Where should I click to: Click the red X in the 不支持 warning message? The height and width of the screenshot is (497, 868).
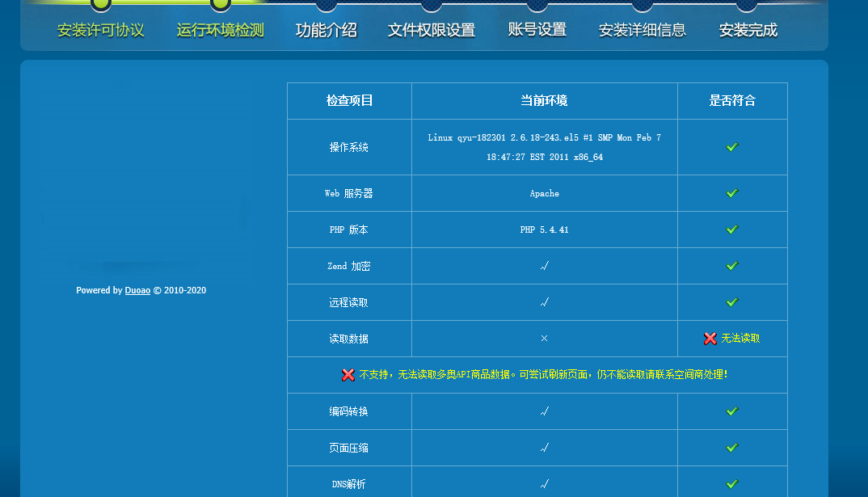tap(348, 375)
